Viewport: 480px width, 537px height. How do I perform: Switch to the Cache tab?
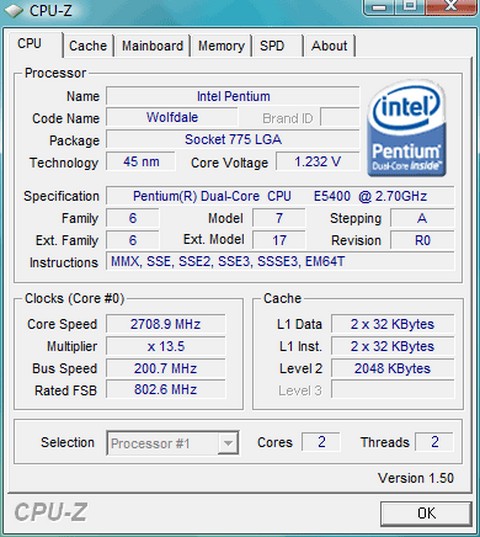point(88,46)
